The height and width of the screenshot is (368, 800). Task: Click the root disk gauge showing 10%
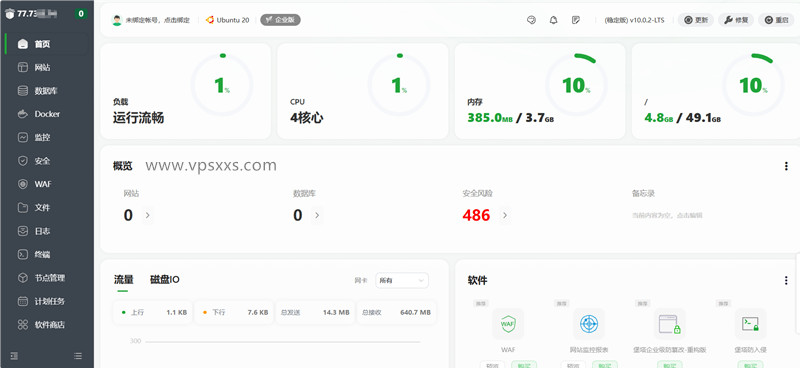click(753, 85)
